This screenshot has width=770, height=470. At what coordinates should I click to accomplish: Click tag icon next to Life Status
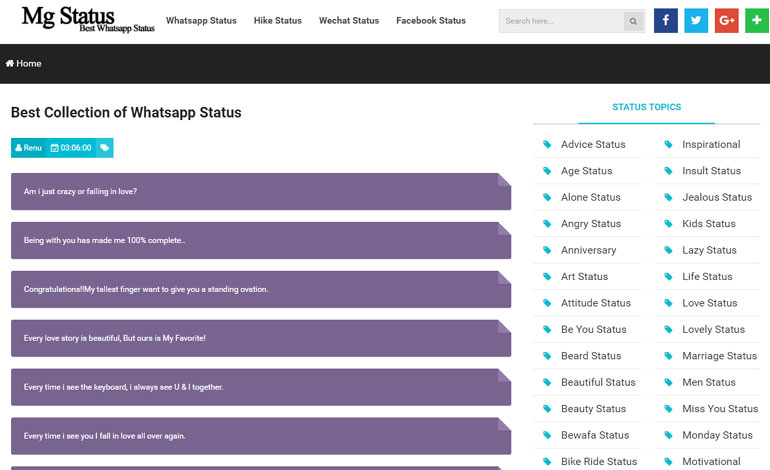click(x=668, y=276)
